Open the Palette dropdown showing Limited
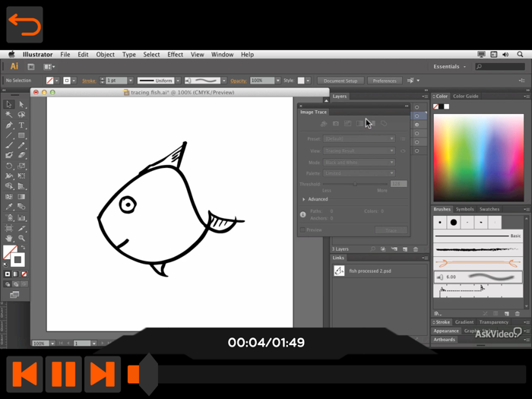The image size is (532, 399). 359,173
